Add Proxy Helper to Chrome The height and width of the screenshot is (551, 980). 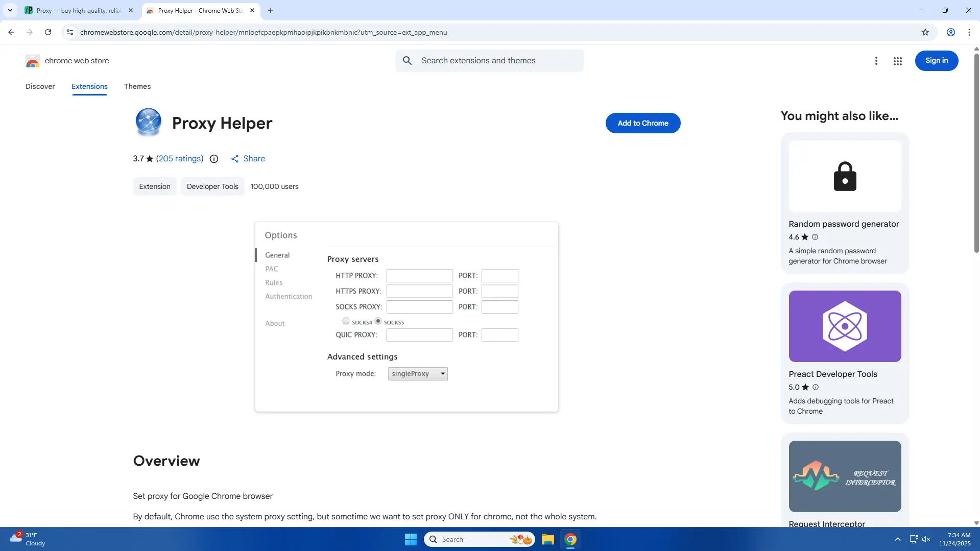(643, 123)
